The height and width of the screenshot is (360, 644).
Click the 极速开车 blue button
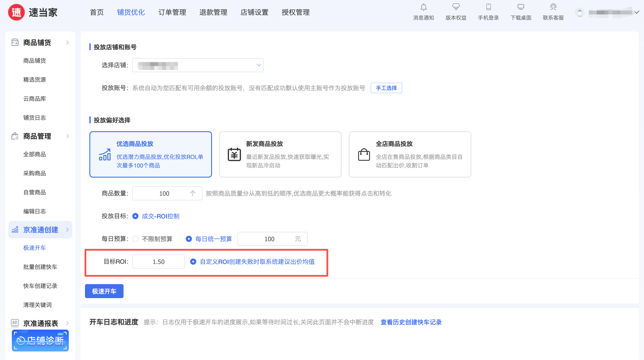click(x=104, y=291)
